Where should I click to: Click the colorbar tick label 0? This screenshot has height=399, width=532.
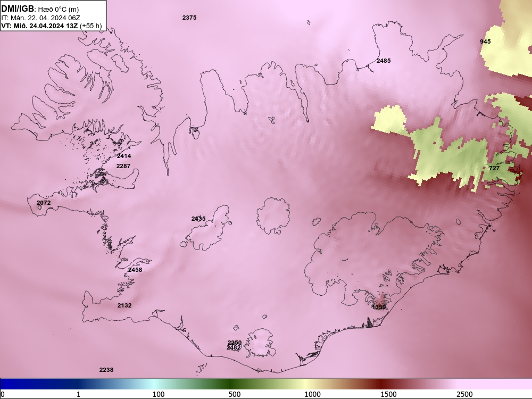(x=3, y=394)
